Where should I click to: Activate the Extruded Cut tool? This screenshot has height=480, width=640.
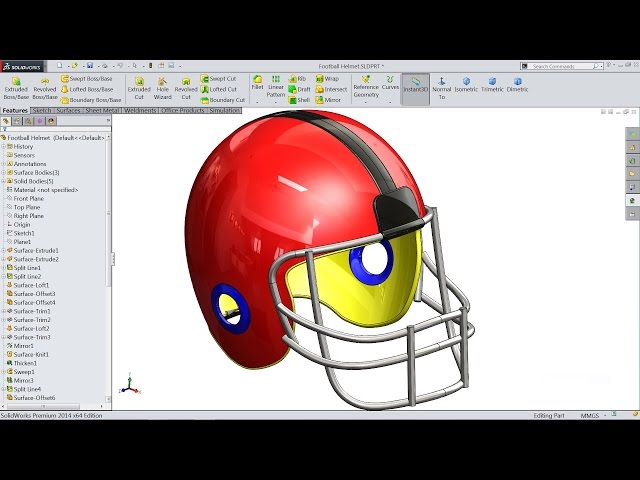(139, 88)
